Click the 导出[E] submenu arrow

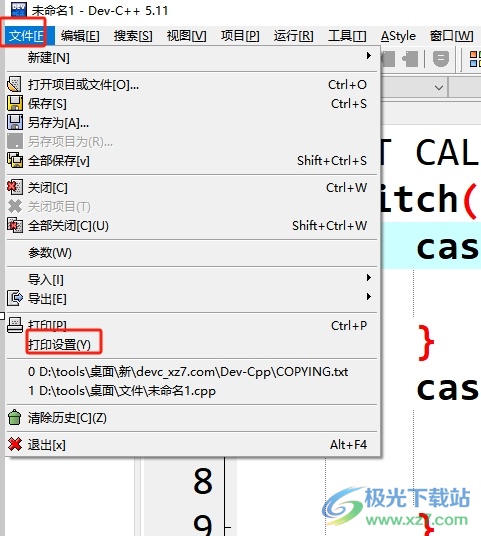(369, 296)
